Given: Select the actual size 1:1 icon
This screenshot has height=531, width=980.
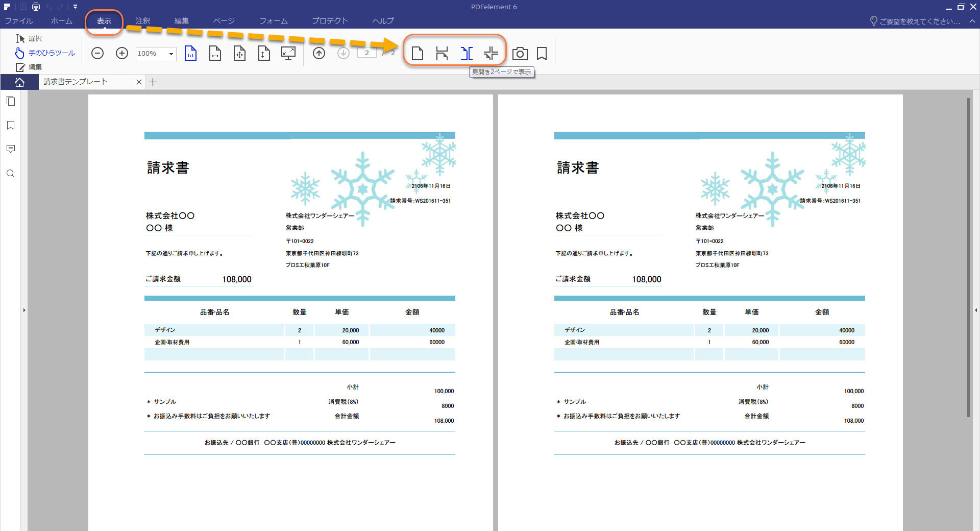Looking at the screenshot, I should 190,53.
